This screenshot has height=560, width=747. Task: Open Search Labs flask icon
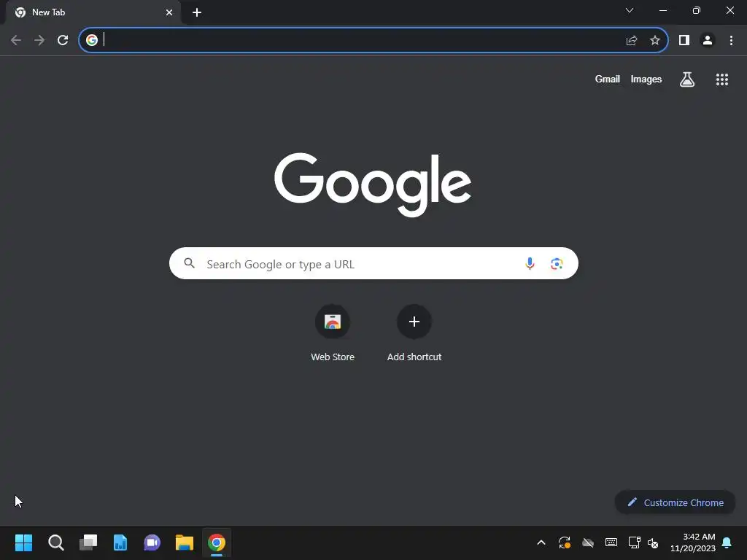(x=687, y=79)
